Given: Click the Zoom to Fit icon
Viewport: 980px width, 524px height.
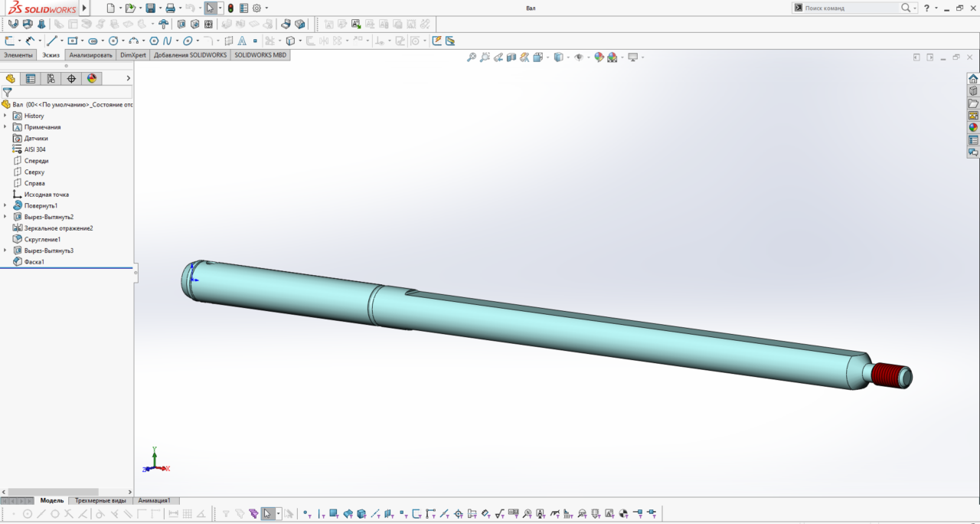Looking at the screenshot, I should (x=472, y=57).
